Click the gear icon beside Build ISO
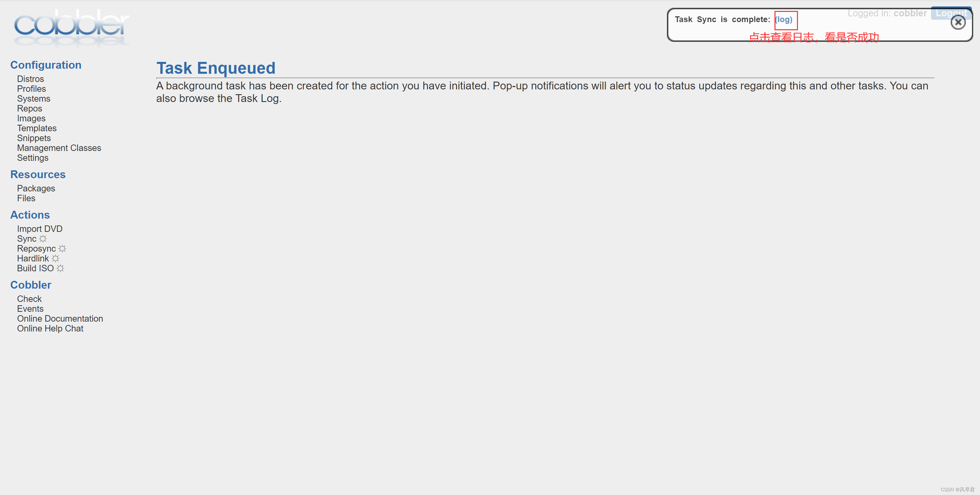 click(x=61, y=269)
